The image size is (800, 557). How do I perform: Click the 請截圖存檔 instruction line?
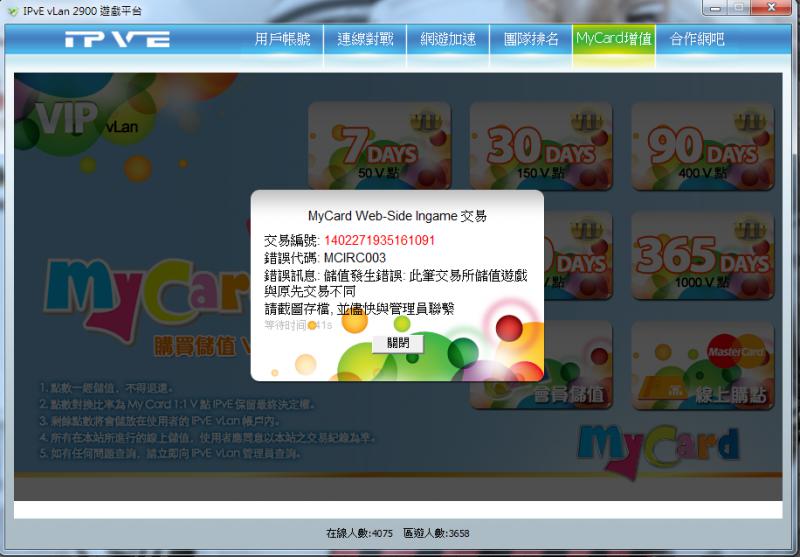(x=359, y=309)
